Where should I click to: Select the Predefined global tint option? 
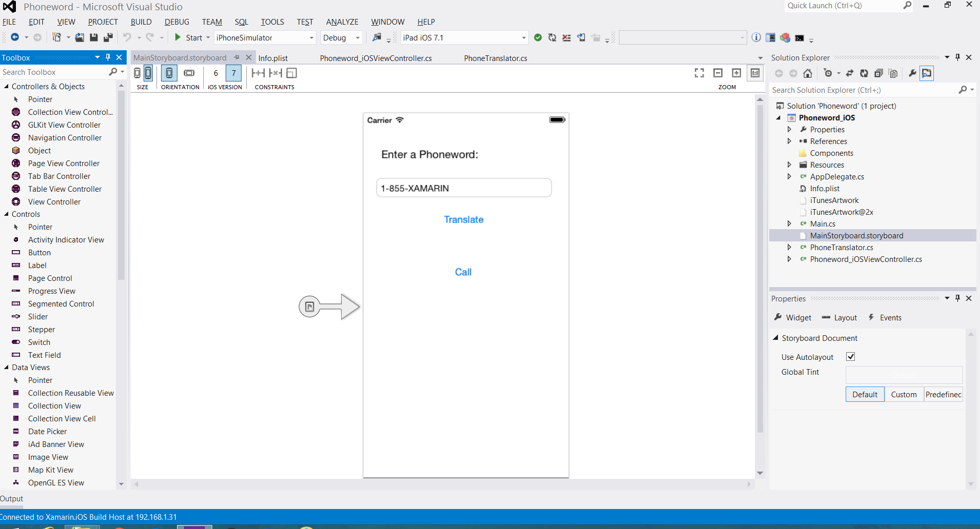pos(943,394)
